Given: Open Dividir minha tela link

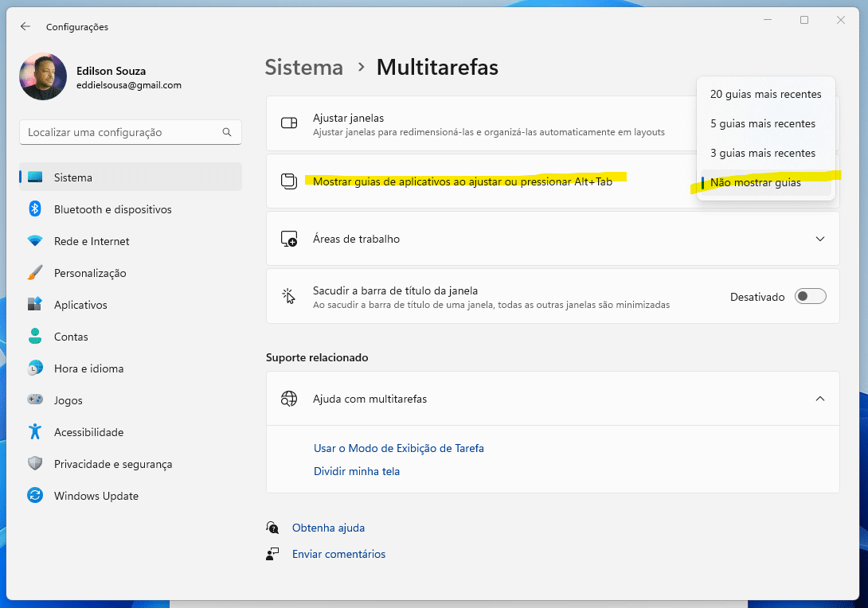Looking at the screenshot, I should click(x=357, y=471).
